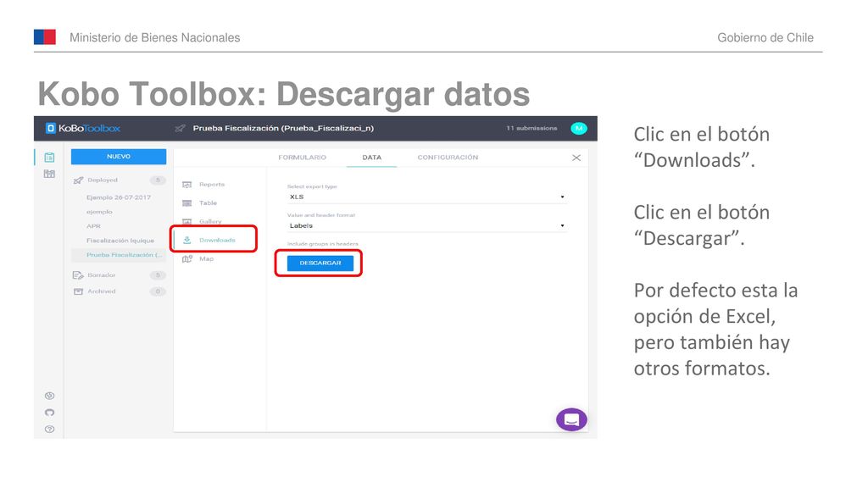
Task: Open the library icon in left sidebar
Action: click(x=49, y=175)
